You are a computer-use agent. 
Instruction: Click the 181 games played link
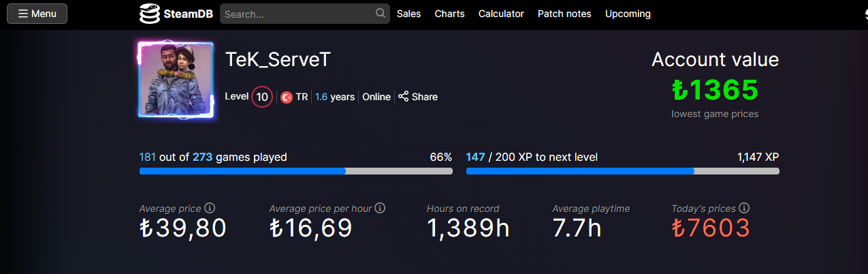point(148,157)
